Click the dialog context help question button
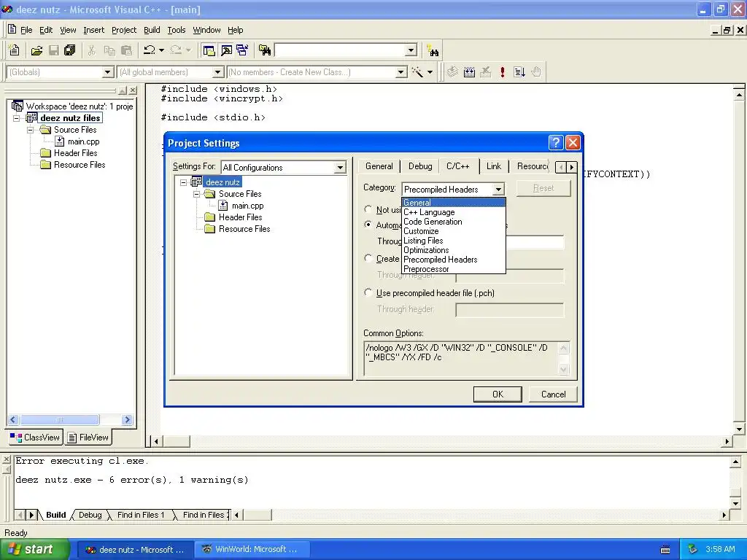This screenshot has width=747, height=560. tap(555, 142)
